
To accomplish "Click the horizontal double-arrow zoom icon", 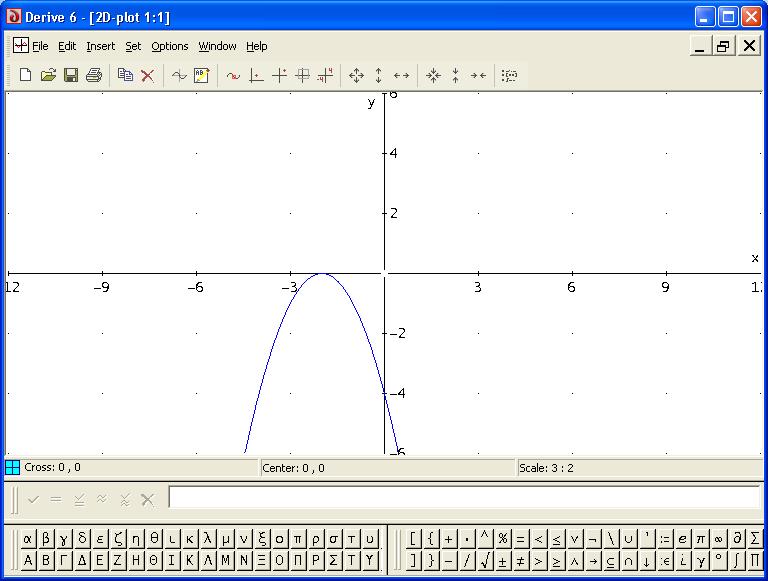I will (401, 75).
